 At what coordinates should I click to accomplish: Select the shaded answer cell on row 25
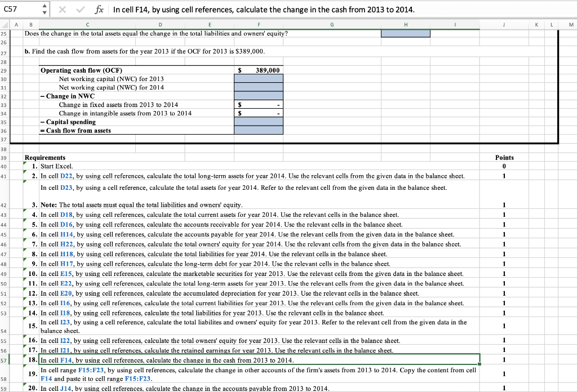406,33
